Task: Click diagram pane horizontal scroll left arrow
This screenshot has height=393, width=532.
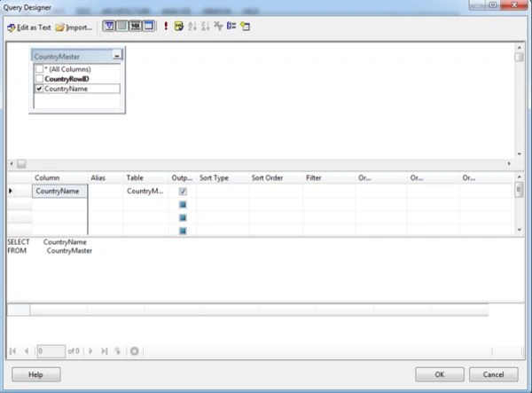Action: coord(12,164)
